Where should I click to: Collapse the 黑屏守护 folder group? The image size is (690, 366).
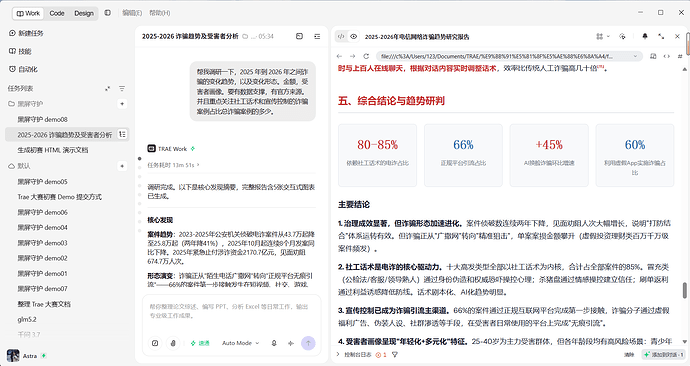(26, 104)
